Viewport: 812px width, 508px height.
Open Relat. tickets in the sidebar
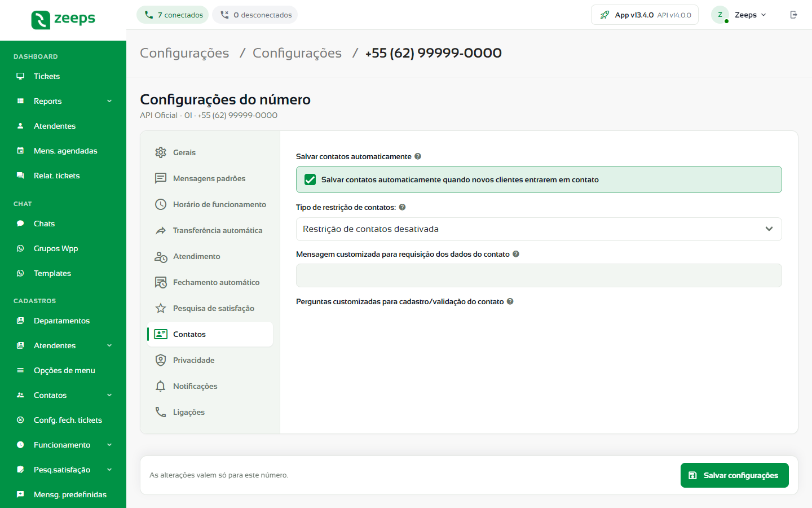(x=63, y=176)
